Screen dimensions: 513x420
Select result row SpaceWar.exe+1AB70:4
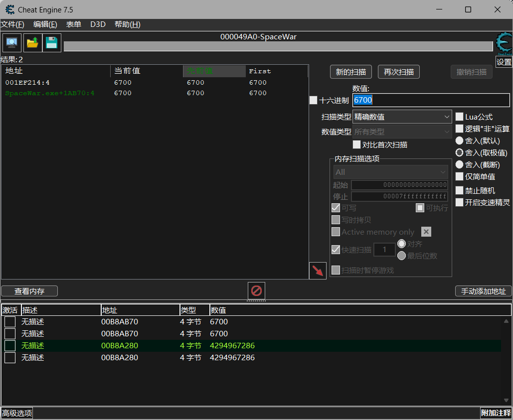pyautogui.click(x=155, y=93)
